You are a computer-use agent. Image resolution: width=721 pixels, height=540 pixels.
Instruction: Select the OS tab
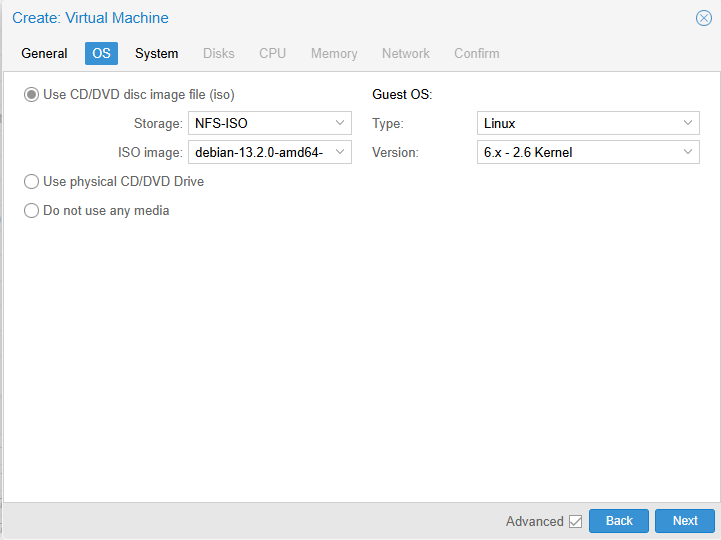[x=101, y=54]
